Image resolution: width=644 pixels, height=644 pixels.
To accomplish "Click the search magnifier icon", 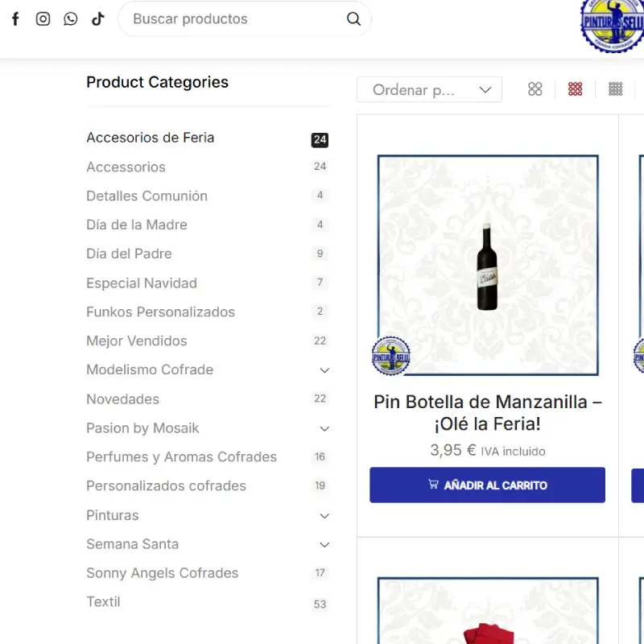I will [353, 19].
